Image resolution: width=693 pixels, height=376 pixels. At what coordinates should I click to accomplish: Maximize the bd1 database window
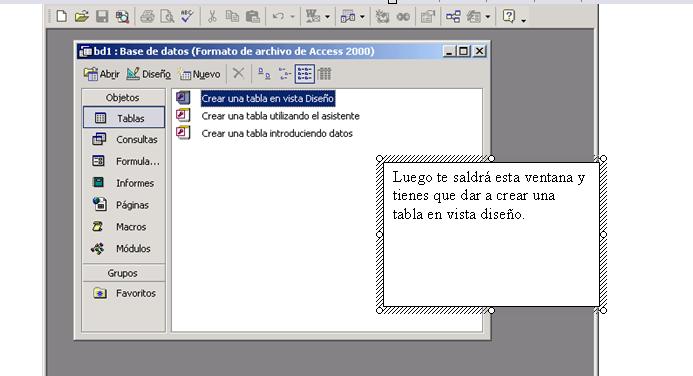[x=464, y=51]
